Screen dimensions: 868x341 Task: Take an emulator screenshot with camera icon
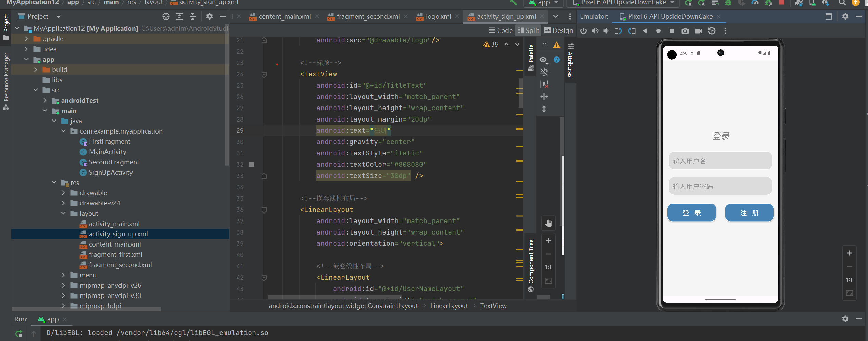pos(685,31)
